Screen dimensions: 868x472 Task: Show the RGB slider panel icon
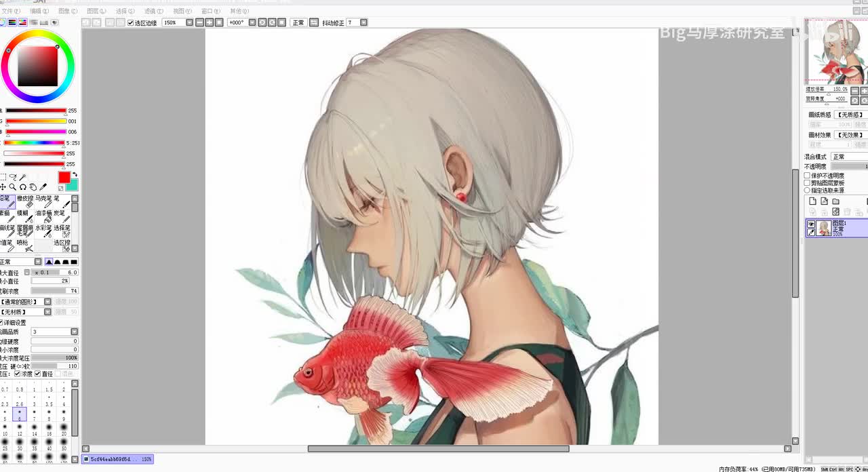12,22
